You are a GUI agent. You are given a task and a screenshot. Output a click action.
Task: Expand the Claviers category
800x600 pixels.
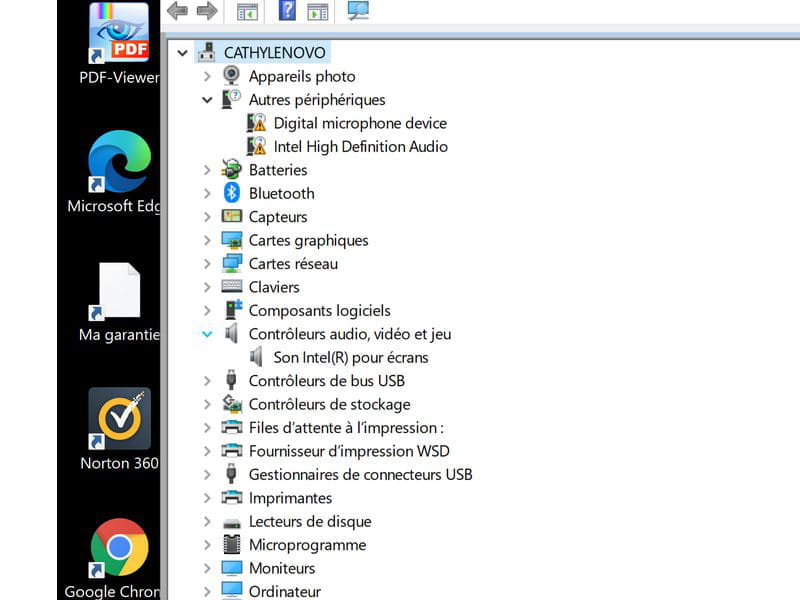(207, 288)
